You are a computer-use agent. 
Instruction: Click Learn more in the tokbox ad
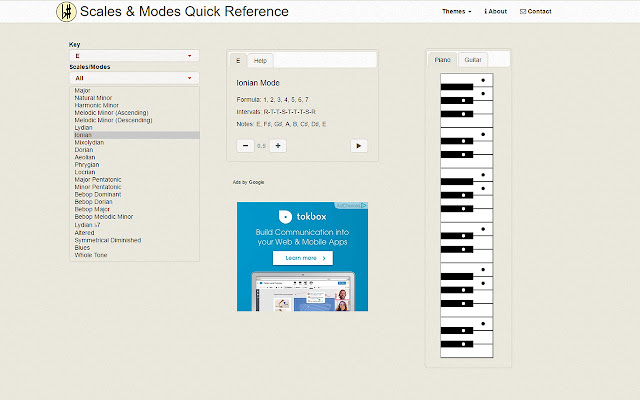(303, 258)
